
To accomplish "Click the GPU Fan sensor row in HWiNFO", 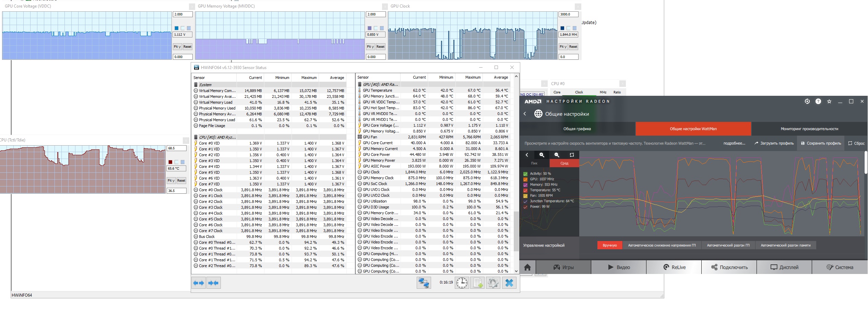I will pyautogui.click(x=433, y=137).
